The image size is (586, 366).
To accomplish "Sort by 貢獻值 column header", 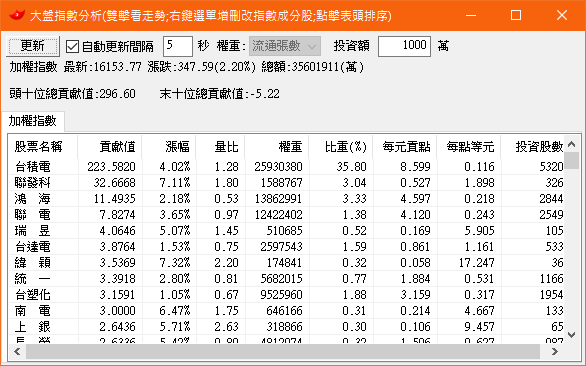I will click(x=110, y=147).
